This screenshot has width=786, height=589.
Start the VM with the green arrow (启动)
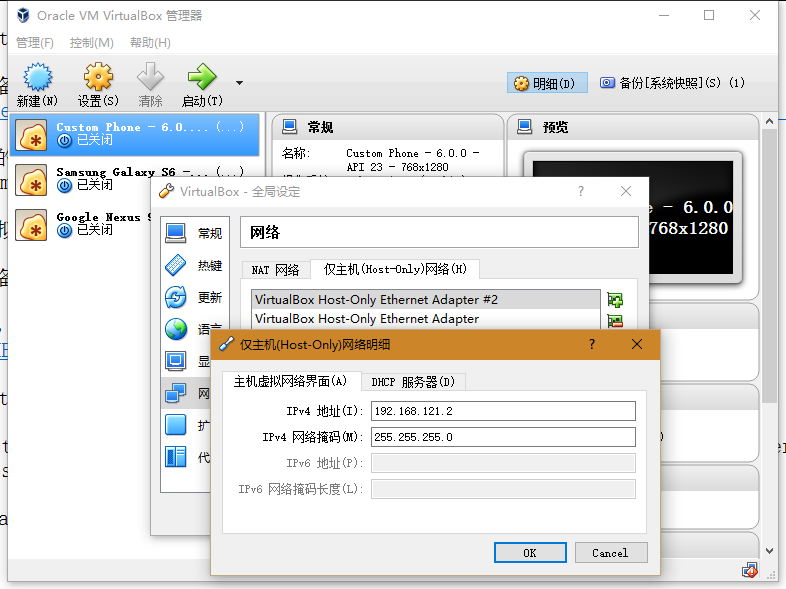pyautogui.click(x=202, y=77)
